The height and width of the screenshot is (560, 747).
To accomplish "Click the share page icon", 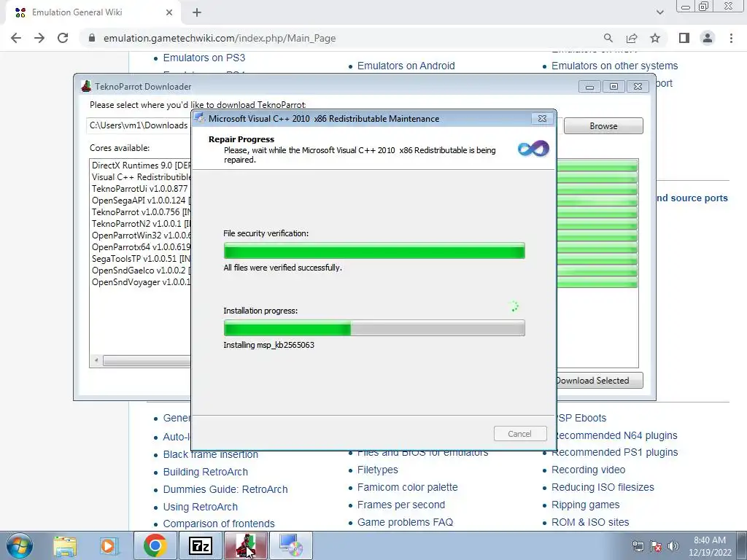I will coord(632,38).
